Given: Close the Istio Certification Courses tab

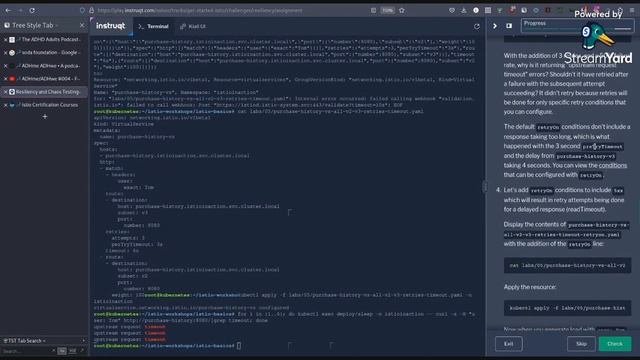Looking at the screenshot, I should click(x=5, y=105).
